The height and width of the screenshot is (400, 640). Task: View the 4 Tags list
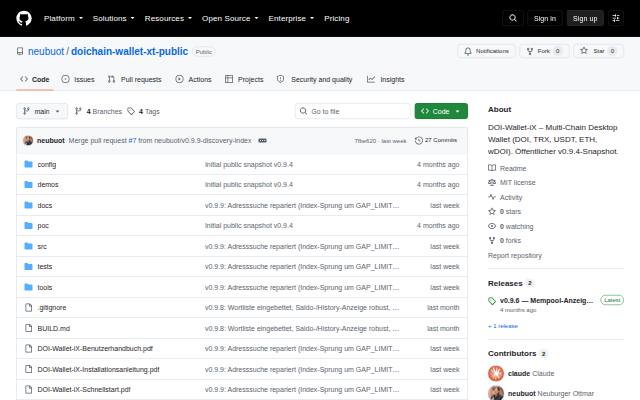[x=144, y=111]
